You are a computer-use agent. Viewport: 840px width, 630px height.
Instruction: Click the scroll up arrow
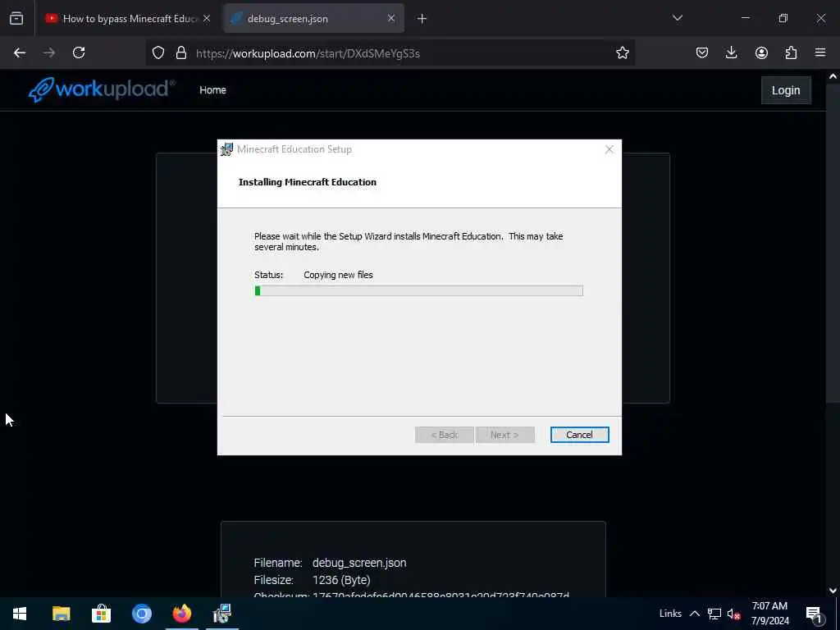point(833,76)
